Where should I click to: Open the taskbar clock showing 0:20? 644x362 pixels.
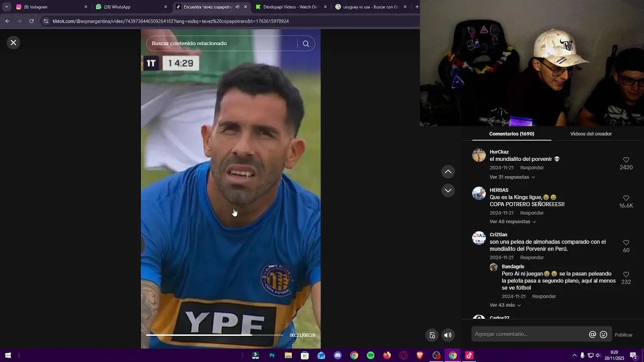coord(614,355)
